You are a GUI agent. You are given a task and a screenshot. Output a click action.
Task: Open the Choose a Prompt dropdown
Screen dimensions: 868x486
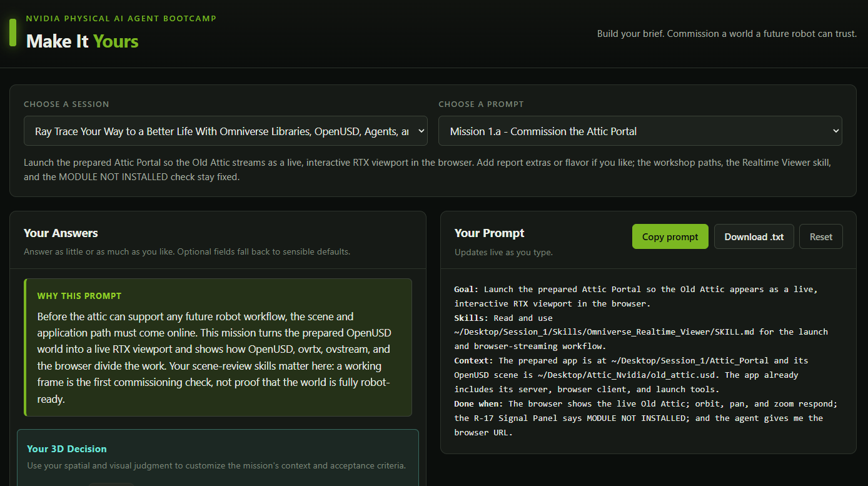(640, 131)
